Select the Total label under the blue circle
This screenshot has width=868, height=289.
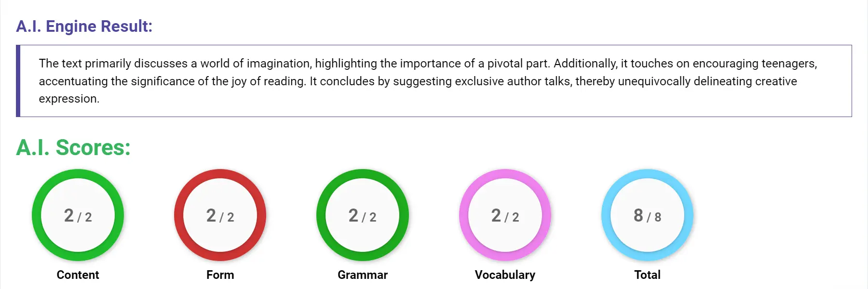pyautogui.click(x=647, y=275)
